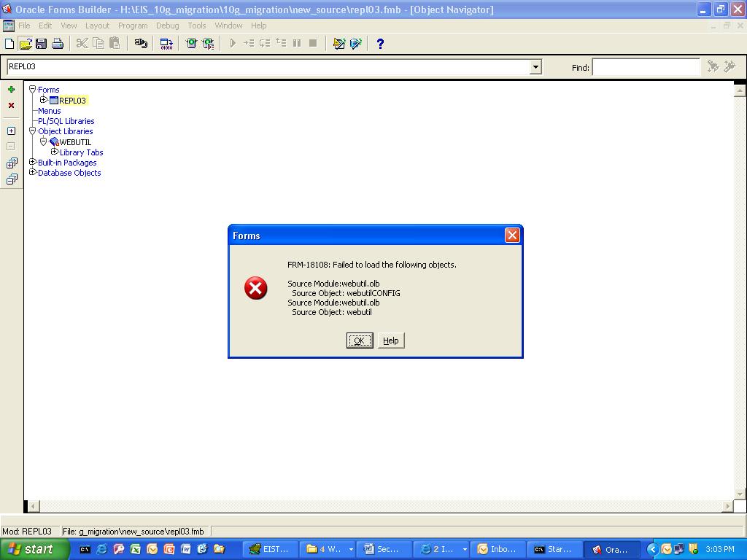
Task: Click the horizontal scrollbar right arrow
Action: coord(727,506)
